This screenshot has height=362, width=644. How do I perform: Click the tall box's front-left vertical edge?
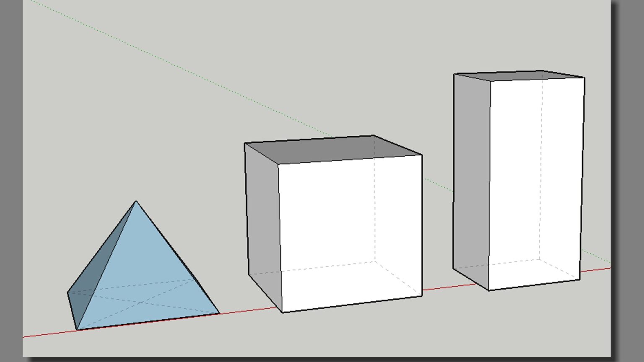490,184
